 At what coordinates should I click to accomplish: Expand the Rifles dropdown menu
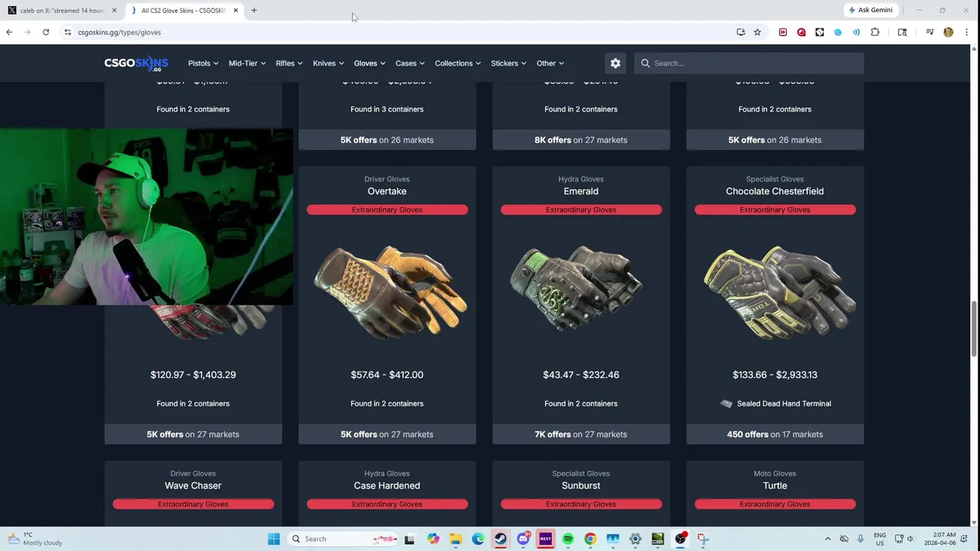tap(289, 64)
